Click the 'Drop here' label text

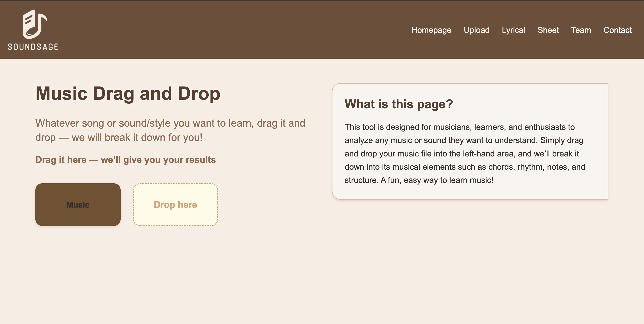point(175,205)
